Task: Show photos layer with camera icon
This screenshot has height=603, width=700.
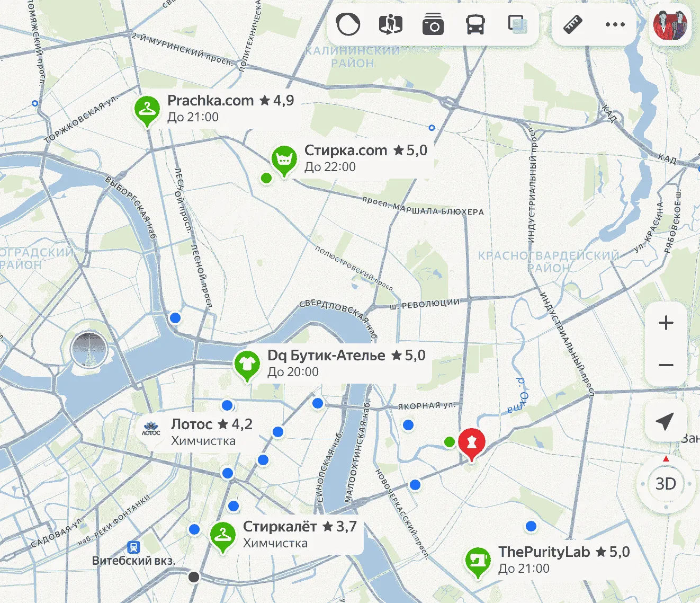Action: (x=433, y=24)
